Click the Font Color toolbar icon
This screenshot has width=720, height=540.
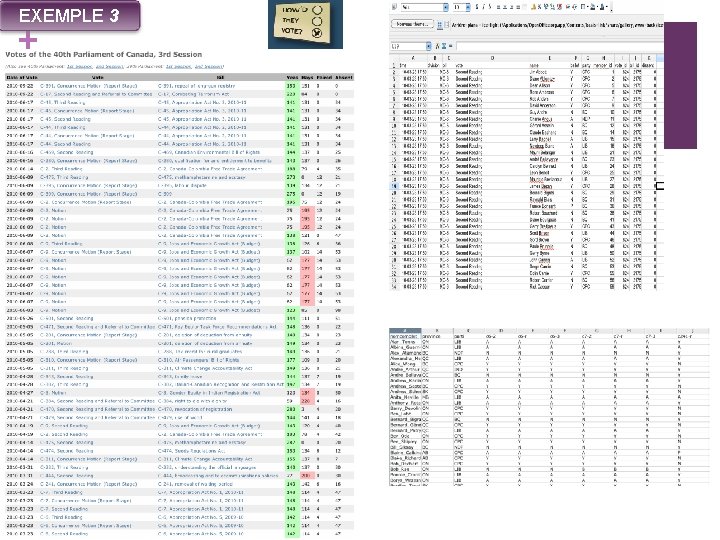602,7
